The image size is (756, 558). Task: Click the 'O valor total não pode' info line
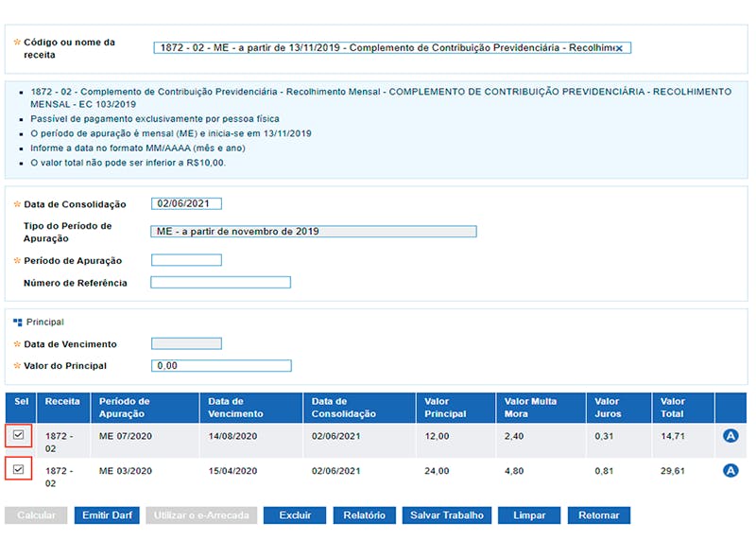128,163
